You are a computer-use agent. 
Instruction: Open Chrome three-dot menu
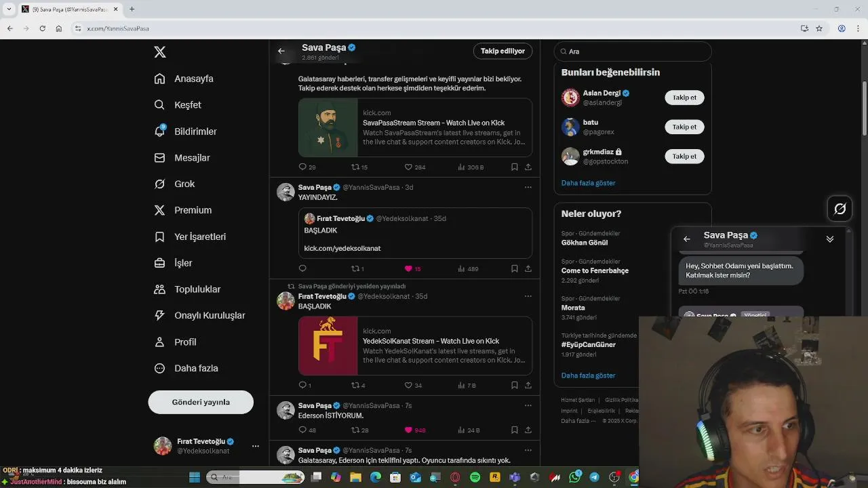click(858, 28)
